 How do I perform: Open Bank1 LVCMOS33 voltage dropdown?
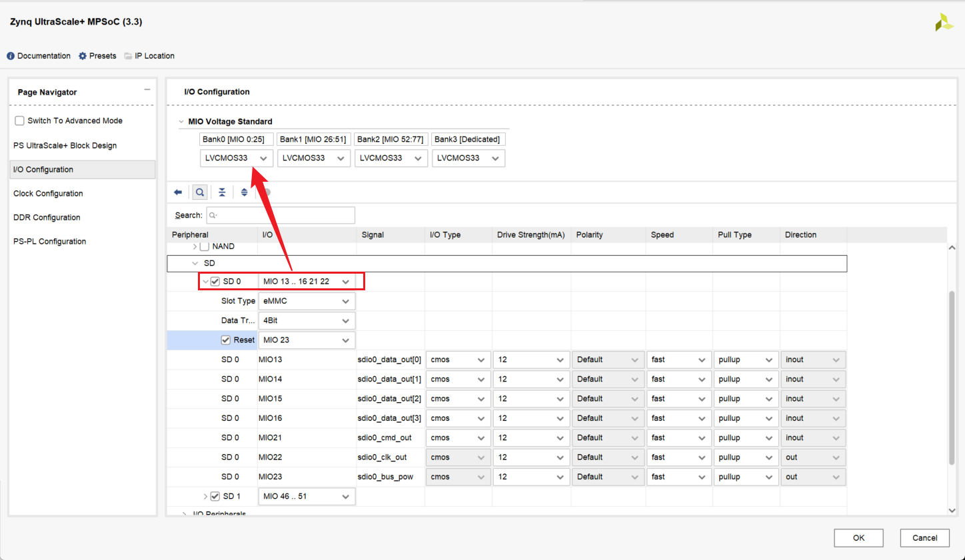pos(314,158)
